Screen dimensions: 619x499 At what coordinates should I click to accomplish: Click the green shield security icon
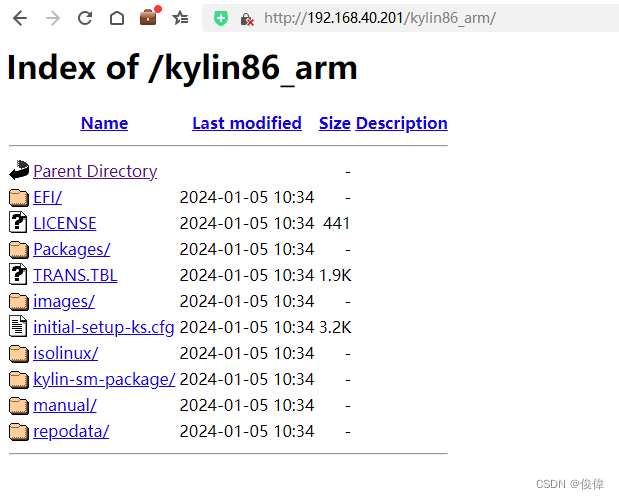pos(221,18)
